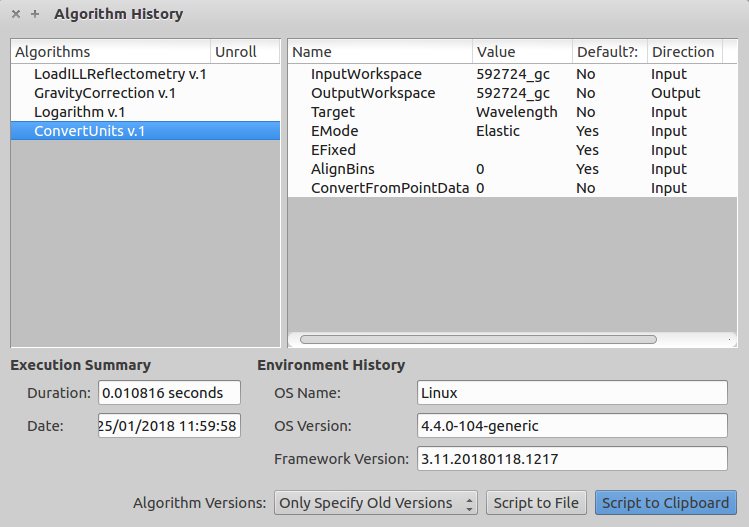The width and height of the screenshot is (749, 527).
Task: Click the Framework Version field
Action: (571, 459)
